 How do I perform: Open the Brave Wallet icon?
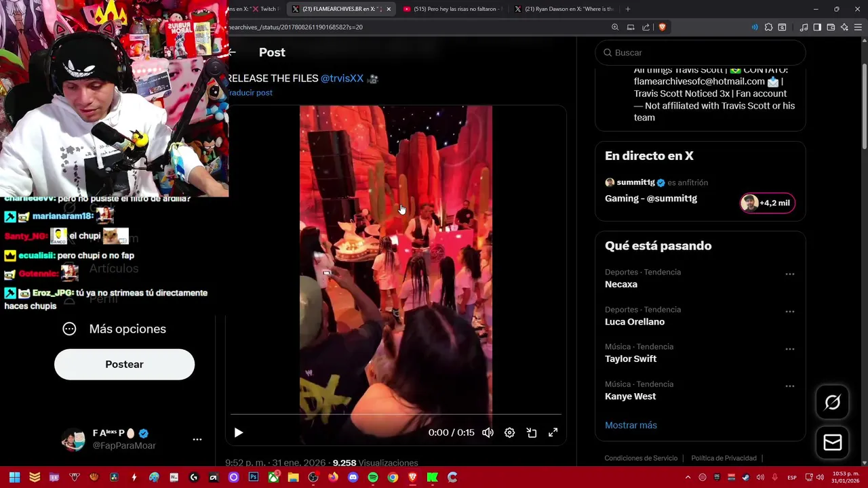pyautogui.click(x=831, y=27)
